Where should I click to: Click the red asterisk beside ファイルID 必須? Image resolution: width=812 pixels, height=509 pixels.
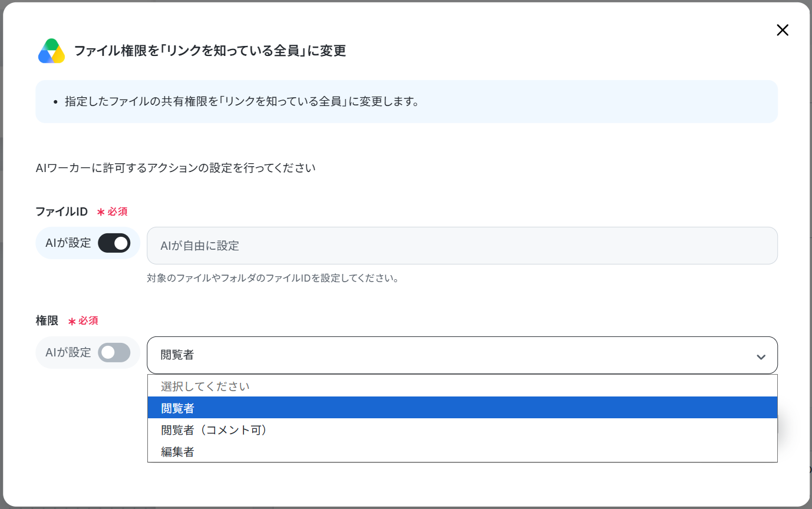101,212
